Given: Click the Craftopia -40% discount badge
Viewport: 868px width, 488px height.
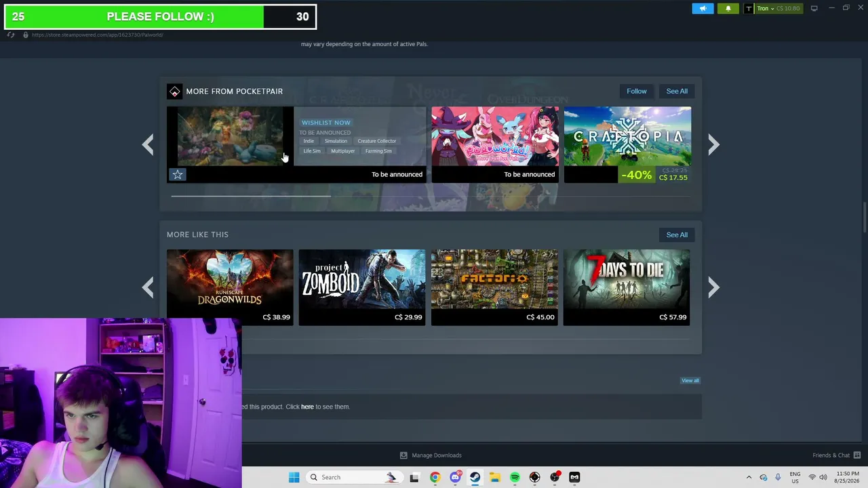Looking at the screenshot, I should [636, 175].
